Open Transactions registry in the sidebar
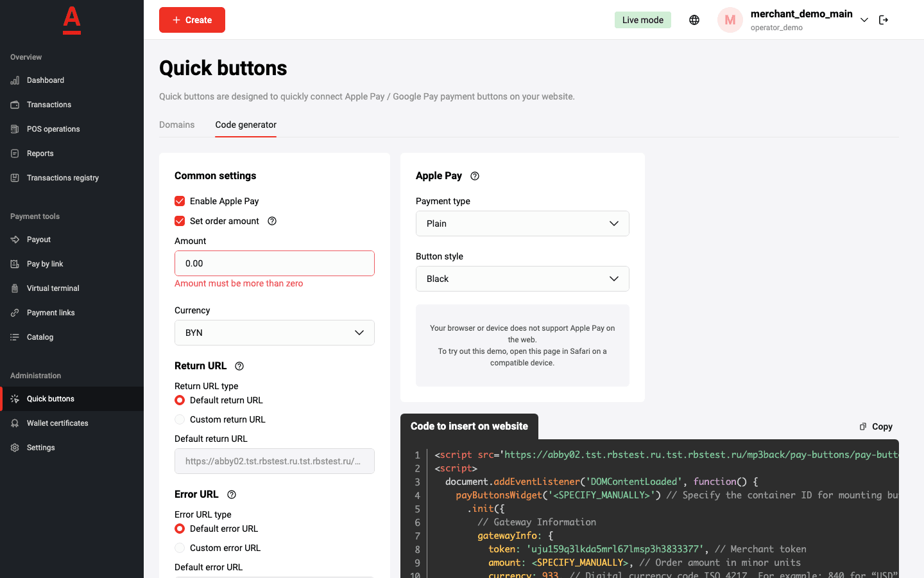 [x=72, y=178]
